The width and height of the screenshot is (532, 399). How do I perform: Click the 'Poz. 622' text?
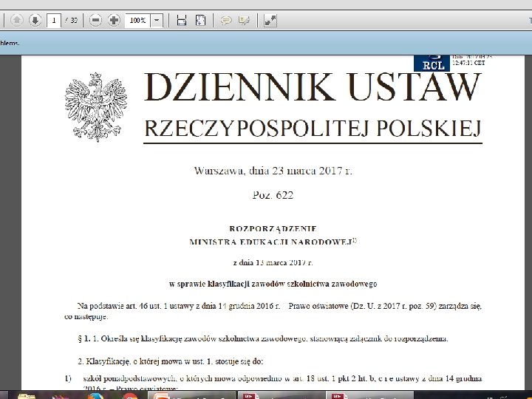(273, 195)
